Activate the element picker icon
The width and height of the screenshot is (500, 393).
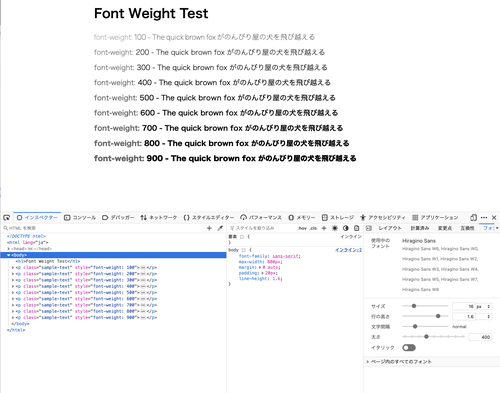pos(6,218)
